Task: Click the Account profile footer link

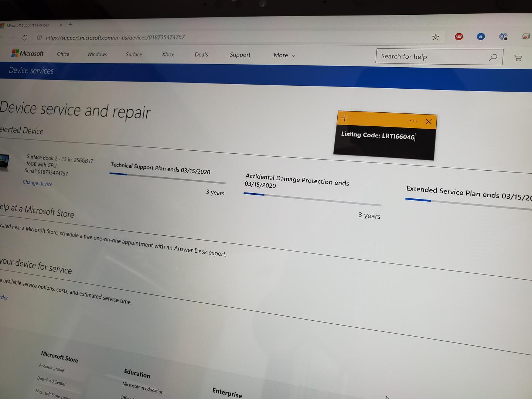Action: tap(51, 368)
